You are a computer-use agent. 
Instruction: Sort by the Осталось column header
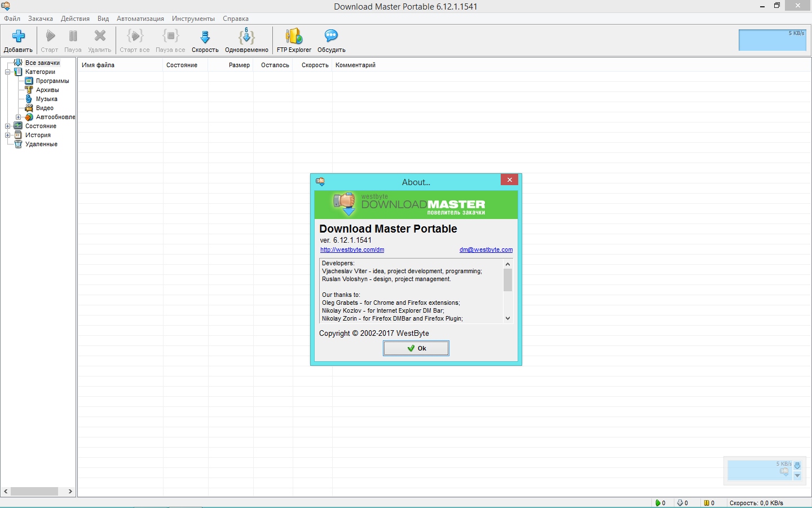tap(273, 65)
